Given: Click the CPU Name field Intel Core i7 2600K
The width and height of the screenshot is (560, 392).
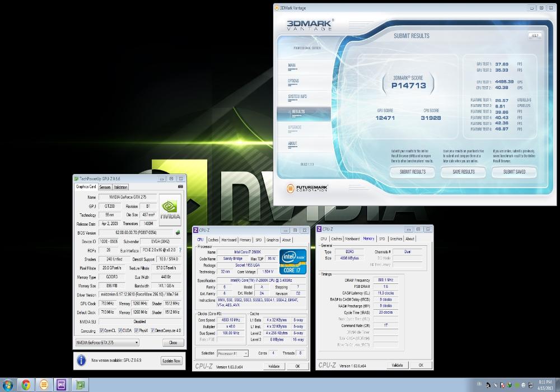Looking at the screenshot, I should 248,252.
